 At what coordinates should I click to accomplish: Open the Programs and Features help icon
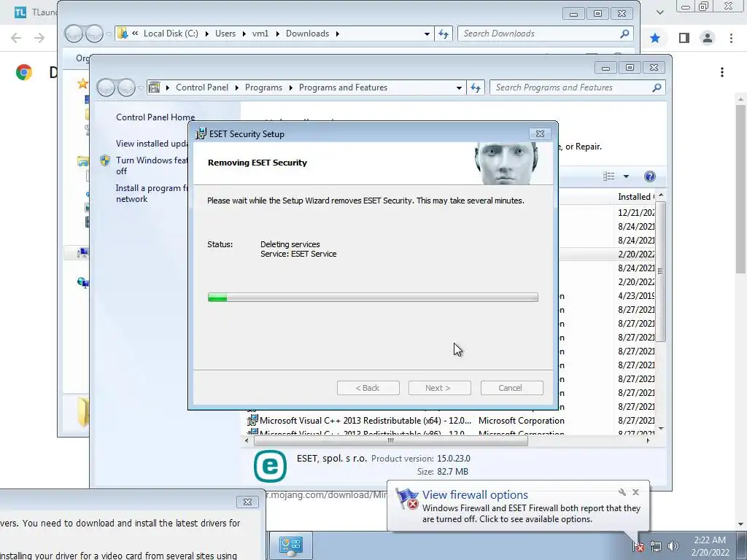tap(649, 176)
